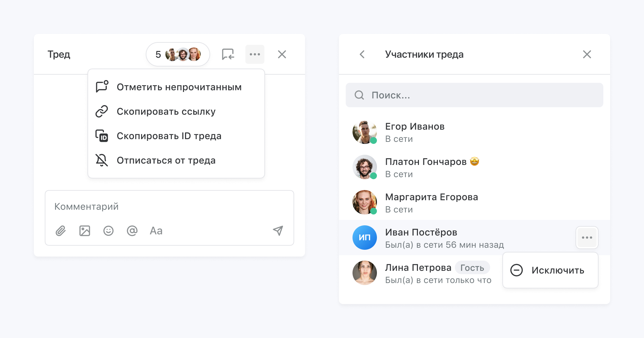The height and width of the screenshot is (338, 644).
Task: Click the mark-as-unread flag icon in thread header
Action: point(227,54)
